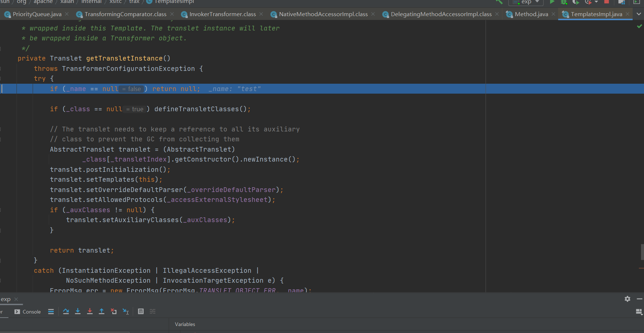Click the xsltc breadcrumb segment
Viewport: 644px width, 333px height.
pos(116,2)
